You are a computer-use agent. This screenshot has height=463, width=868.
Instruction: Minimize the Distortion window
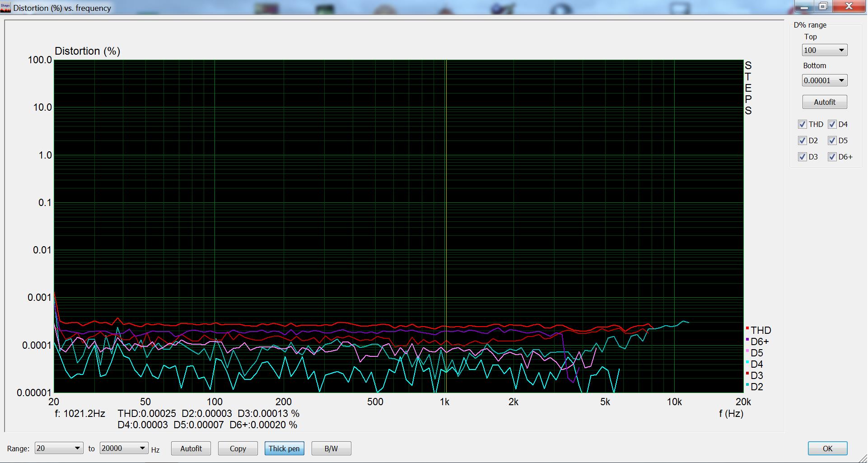point(804,6)
